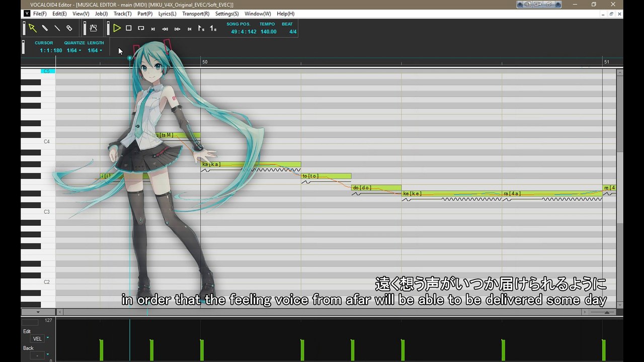The height and width of the screenshot is (362, 644).
Task: Select the note 'ka [ k a ]'
Action: coord(251,164)
